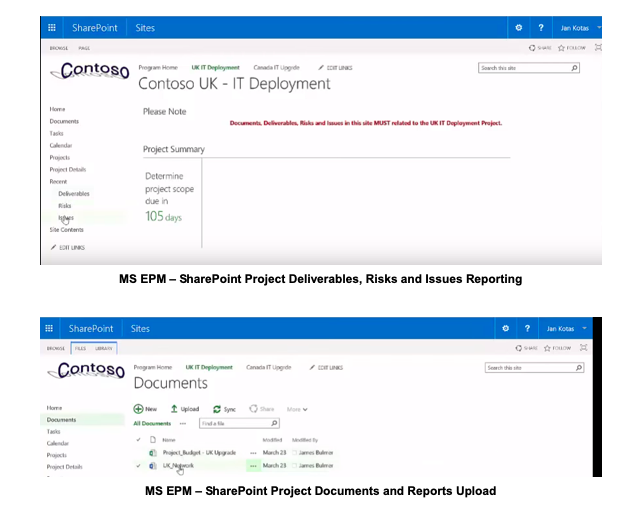
Task: Open Canada IT Upgrade on IT Deployment page
Action: click(276, 67)
